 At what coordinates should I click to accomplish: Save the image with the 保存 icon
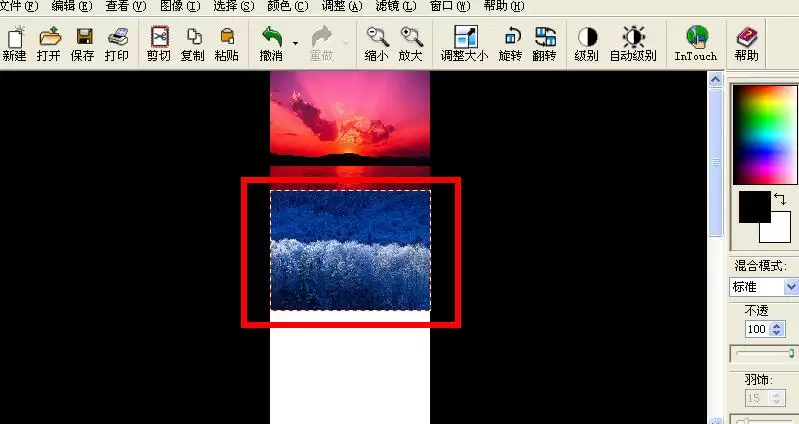pyautogui.click(x=84, y=38)
